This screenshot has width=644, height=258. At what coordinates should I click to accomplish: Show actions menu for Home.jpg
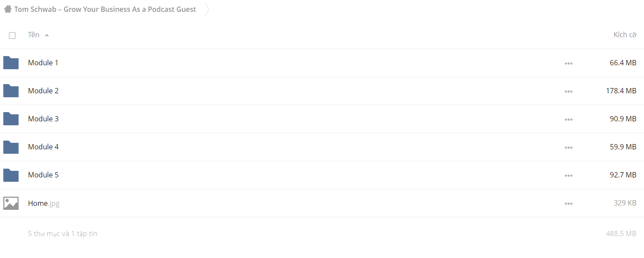[569, 204]
